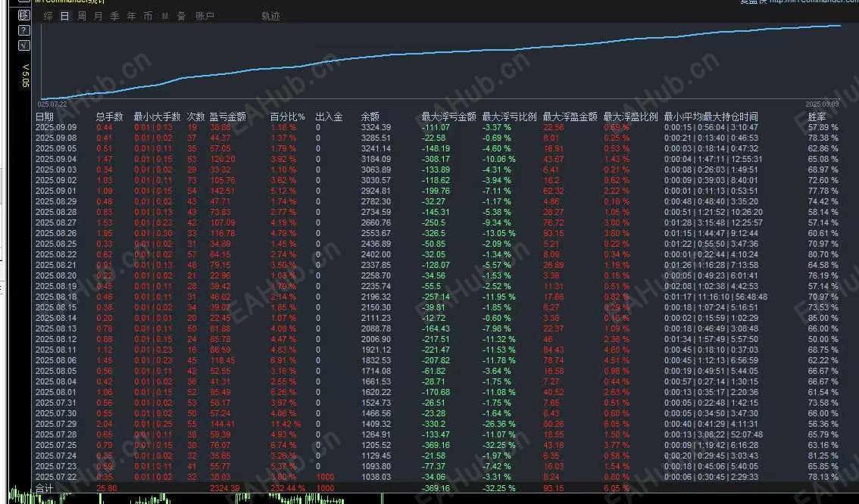Switch to the 季 quarterly view tab

click(x=114, y=15)
